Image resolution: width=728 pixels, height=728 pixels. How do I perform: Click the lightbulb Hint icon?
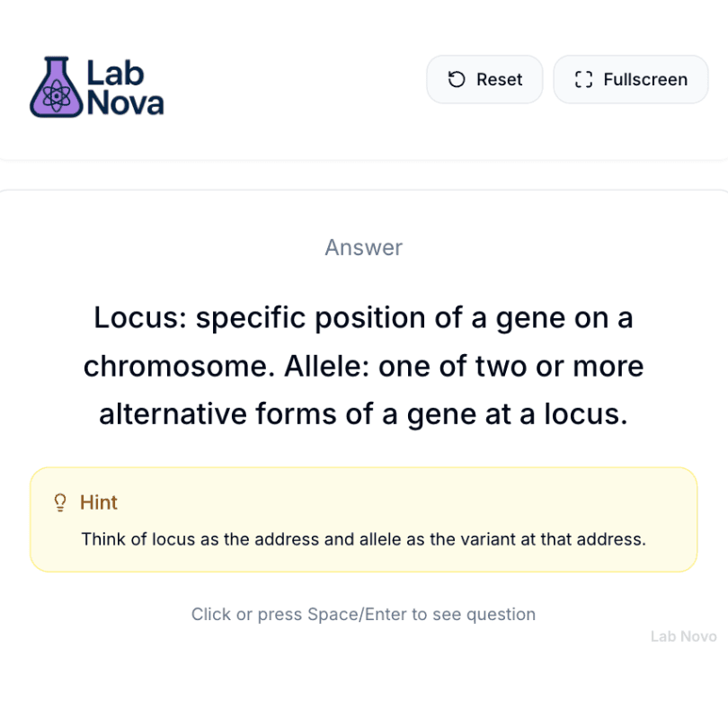[x=60, y=502]
